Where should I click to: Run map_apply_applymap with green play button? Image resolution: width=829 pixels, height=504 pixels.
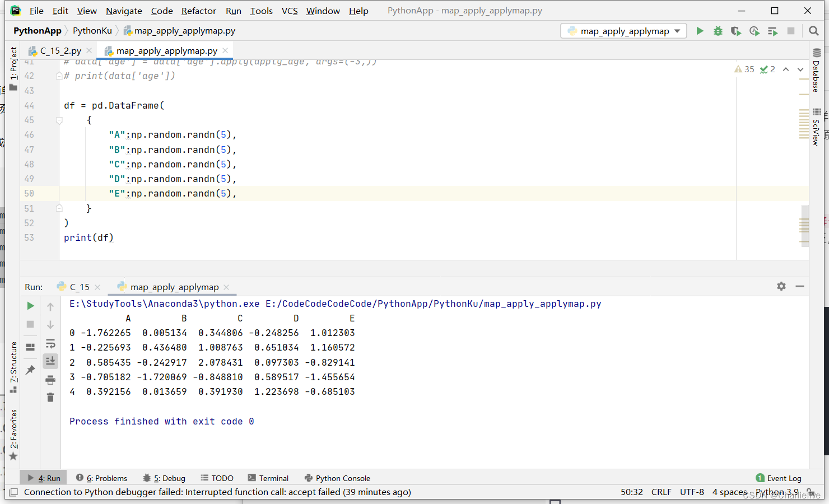(700, 31)
